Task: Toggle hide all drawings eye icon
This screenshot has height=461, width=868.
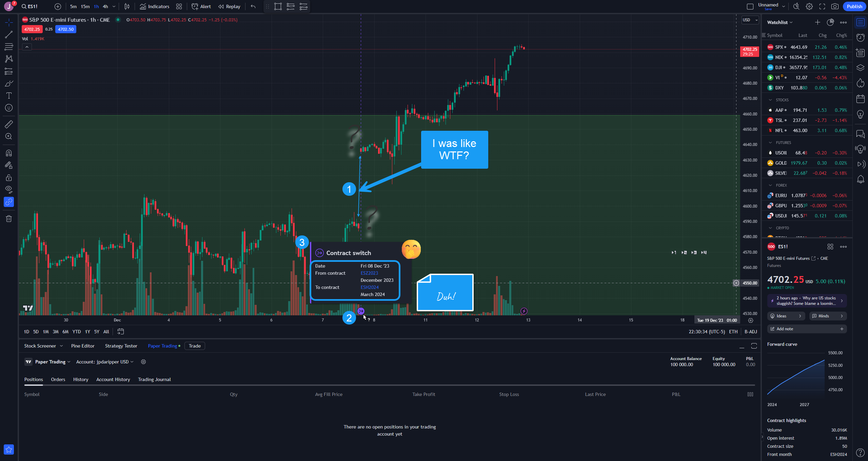Action: coord(9,189)
